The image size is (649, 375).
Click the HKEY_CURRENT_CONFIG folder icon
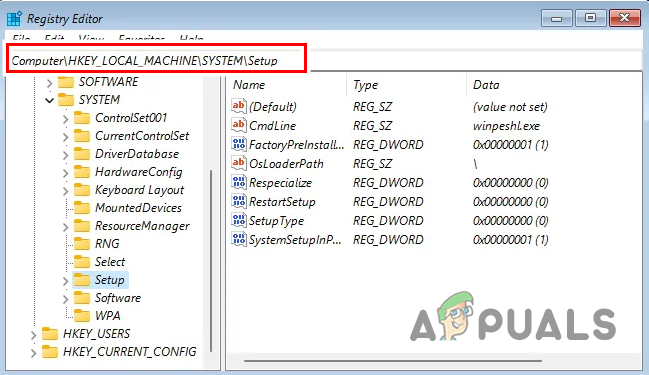coord(50,352)
